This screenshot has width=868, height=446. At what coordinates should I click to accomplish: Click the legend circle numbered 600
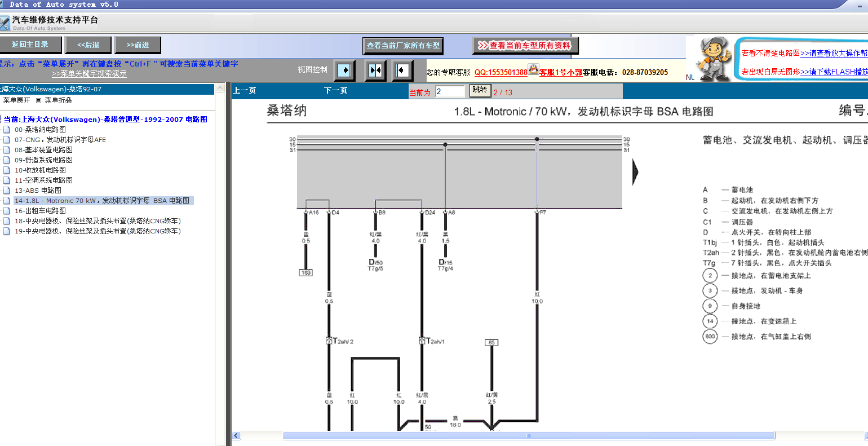(x=710, y=337)
